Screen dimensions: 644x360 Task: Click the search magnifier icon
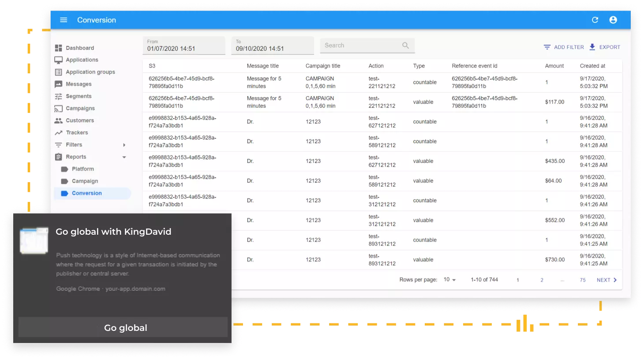click(x=405, y=45)
